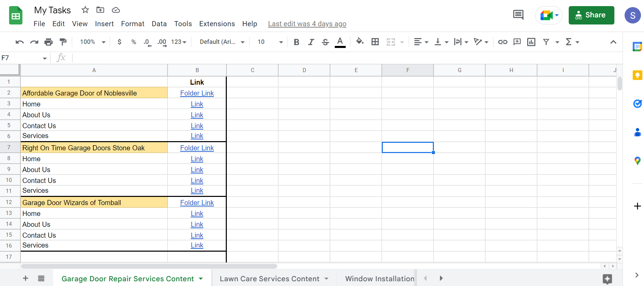644x286 pixels.
Task: Open text wrapping dropdown
Action: click(461, 42)
